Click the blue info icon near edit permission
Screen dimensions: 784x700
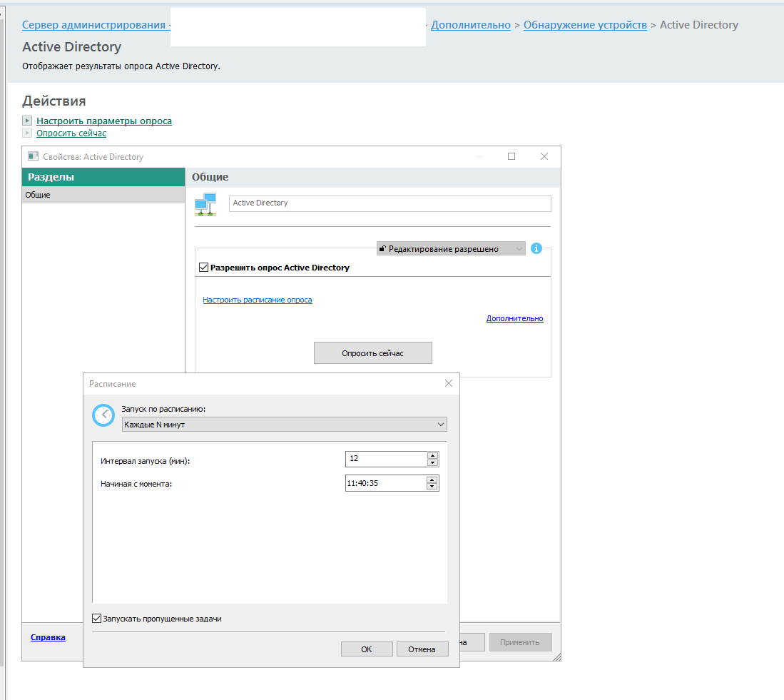pyautogui.click(x=536, y=248)
